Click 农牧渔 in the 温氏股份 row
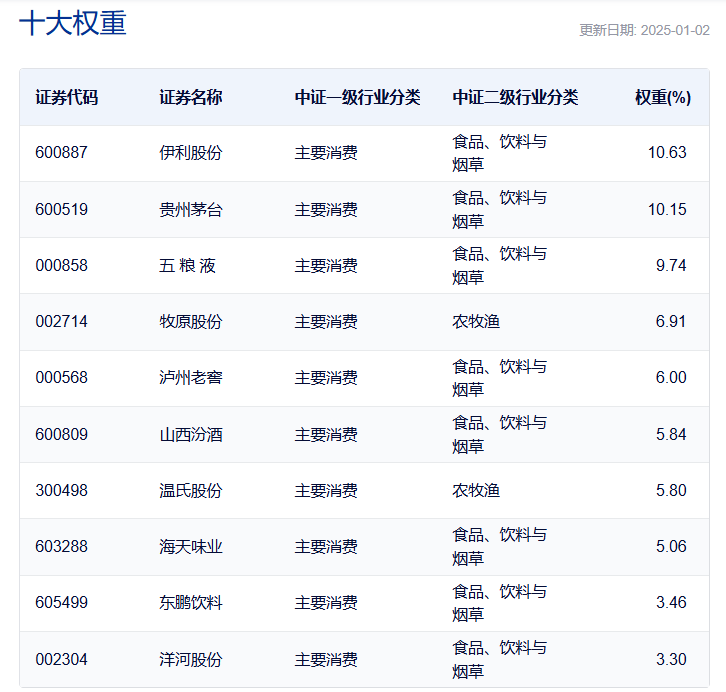Screen dimensions: 726x692 coord(476,490)
